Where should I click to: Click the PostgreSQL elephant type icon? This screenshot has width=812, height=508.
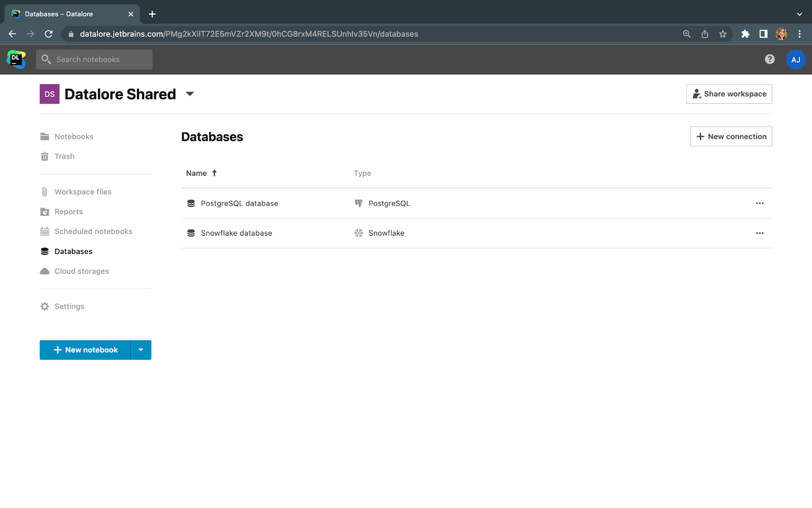point(359,203)
